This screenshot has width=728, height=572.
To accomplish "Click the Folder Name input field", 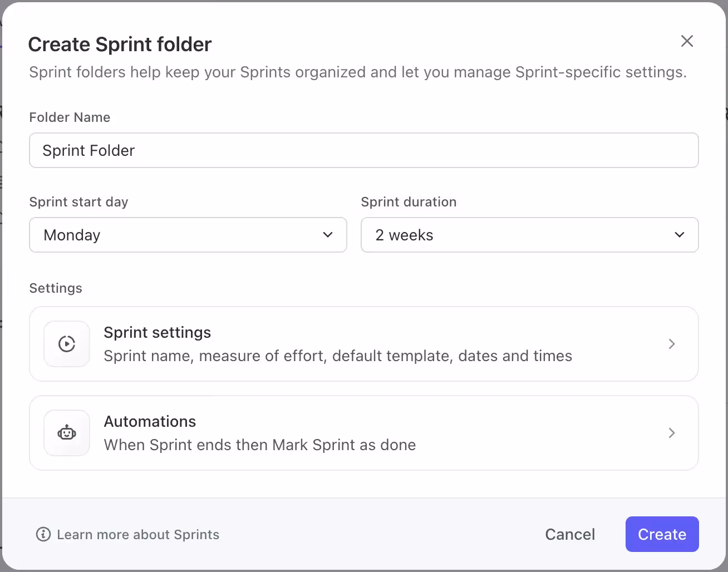I will point(364,150).
